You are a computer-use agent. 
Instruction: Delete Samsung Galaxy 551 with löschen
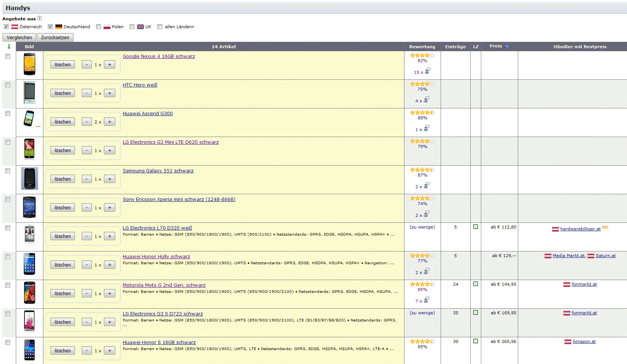(63, 179)
